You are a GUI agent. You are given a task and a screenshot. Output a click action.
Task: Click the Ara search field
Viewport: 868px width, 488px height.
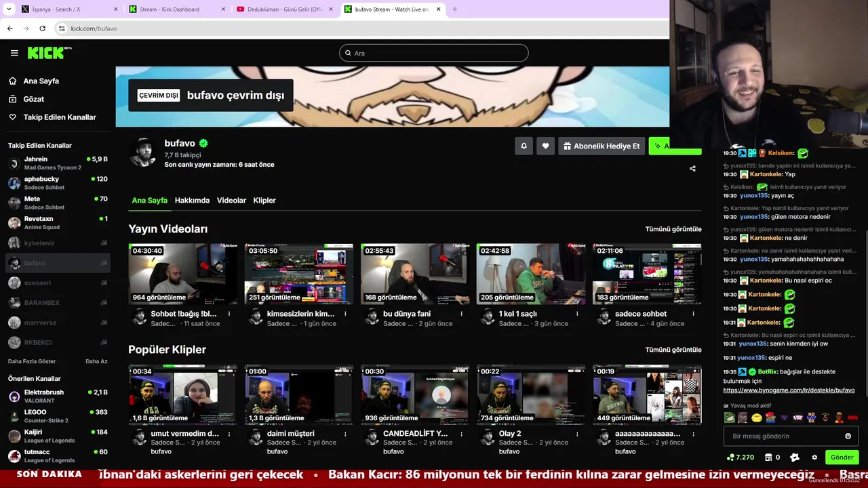tap(434, 53)
